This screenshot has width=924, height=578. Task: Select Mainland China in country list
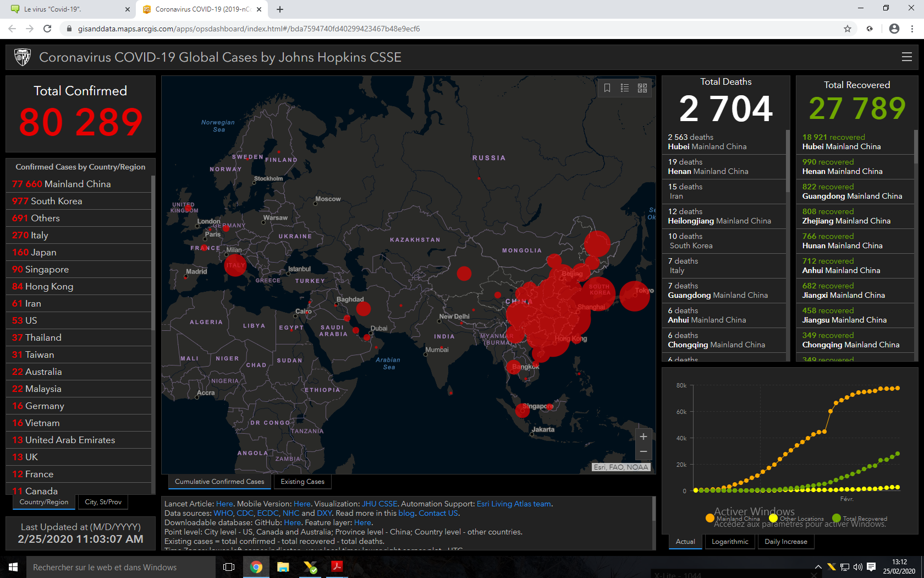click(78, 184)
